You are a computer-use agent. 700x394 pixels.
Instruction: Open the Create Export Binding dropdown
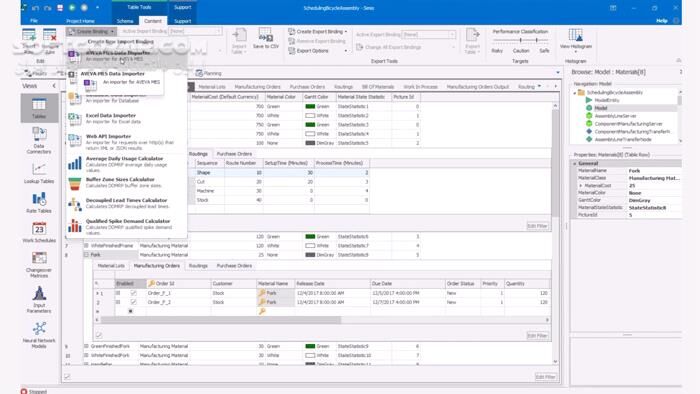point(317,32)
